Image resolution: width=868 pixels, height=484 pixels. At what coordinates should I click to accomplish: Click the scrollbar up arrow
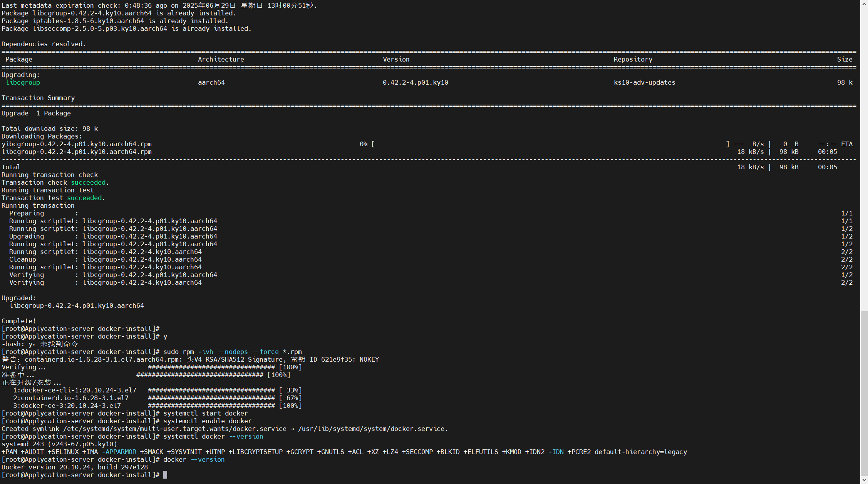pos(864,3)
